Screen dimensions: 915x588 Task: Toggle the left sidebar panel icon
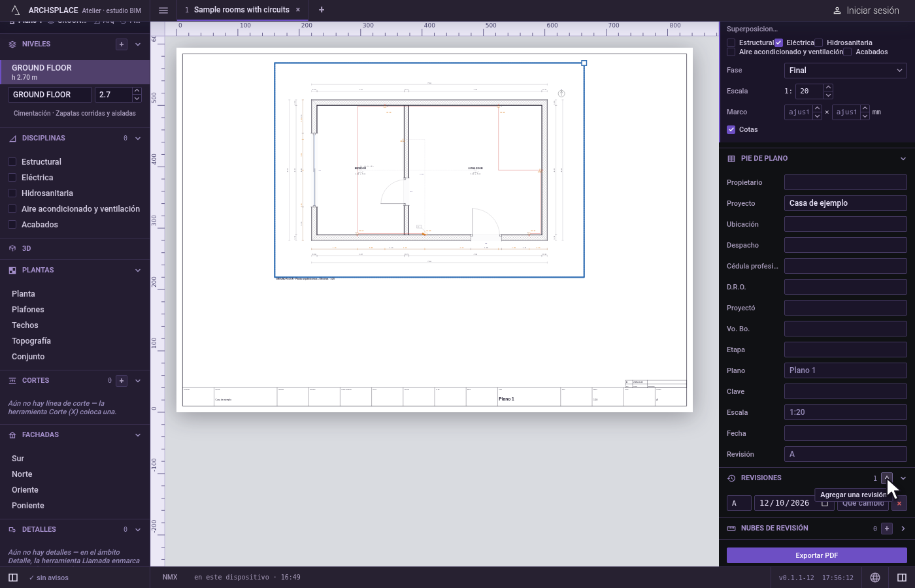coord(13,578)
